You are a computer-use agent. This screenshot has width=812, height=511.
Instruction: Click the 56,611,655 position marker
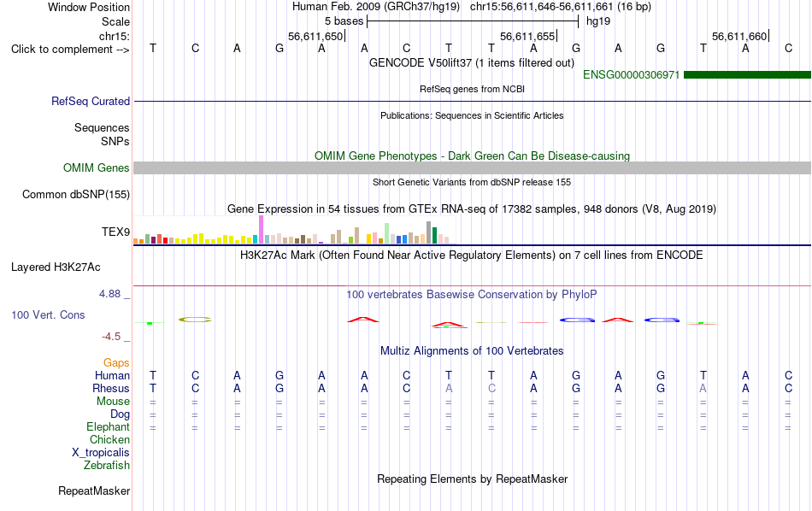528,36
